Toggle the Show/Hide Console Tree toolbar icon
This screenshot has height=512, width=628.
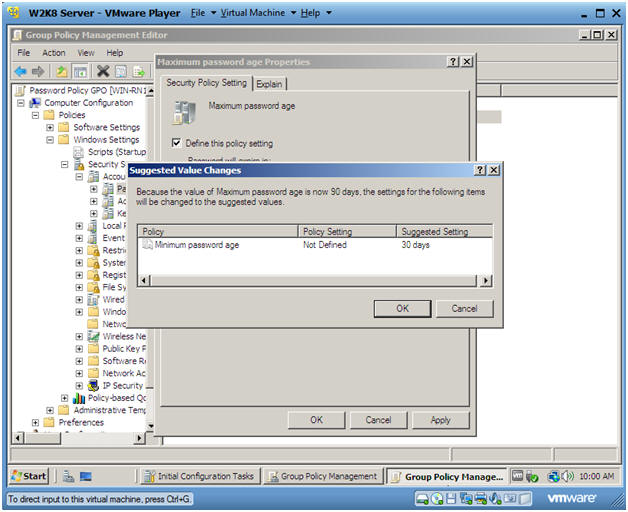[x=80, y=72]
